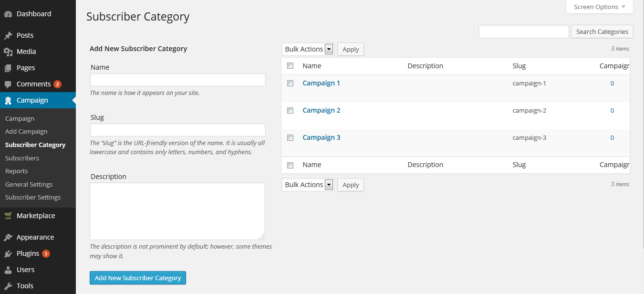This screenshot has height=294, width=644.
Task: Select the Appearance brush icon
Action: tap(9, 237)
